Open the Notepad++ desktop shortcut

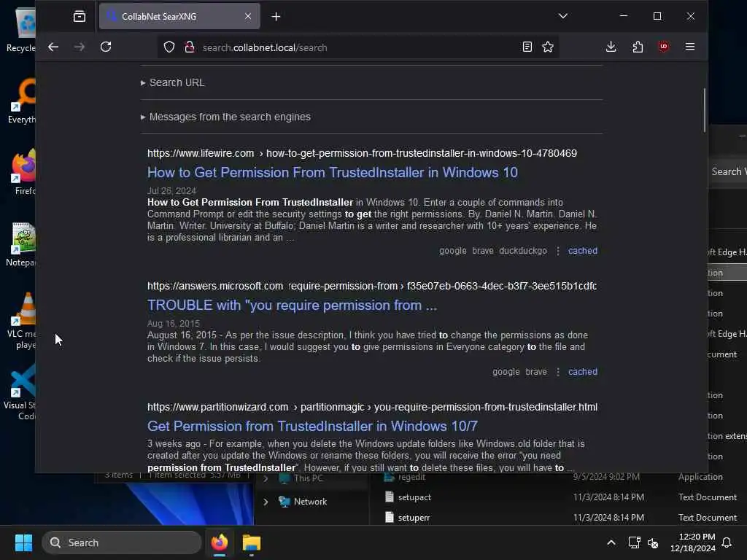coord(21,245)
